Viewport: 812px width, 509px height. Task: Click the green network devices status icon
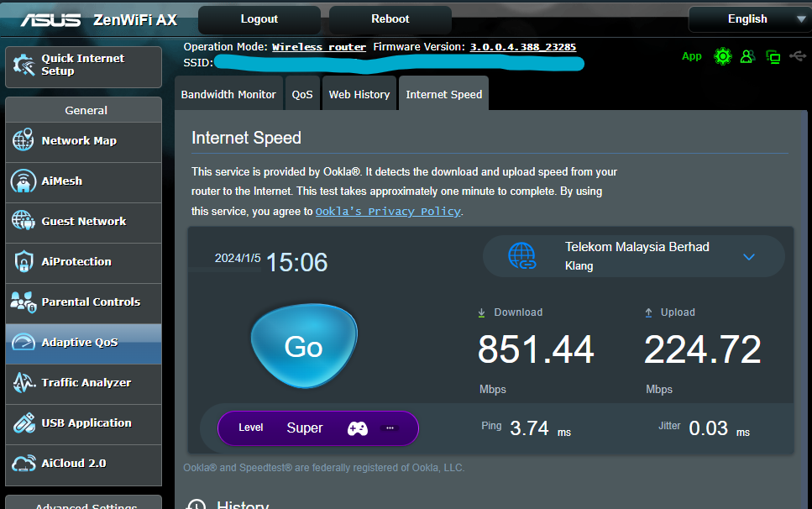click(773, 57)
